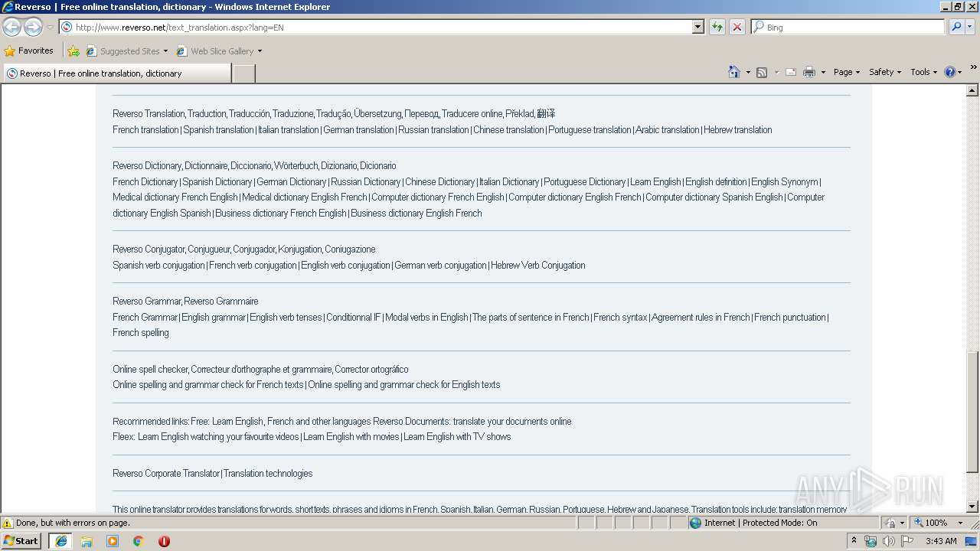This screenshot has width=980, height=551.
Task: Expand Web Slice Gallery dropdown
Action: coord(260,51)
